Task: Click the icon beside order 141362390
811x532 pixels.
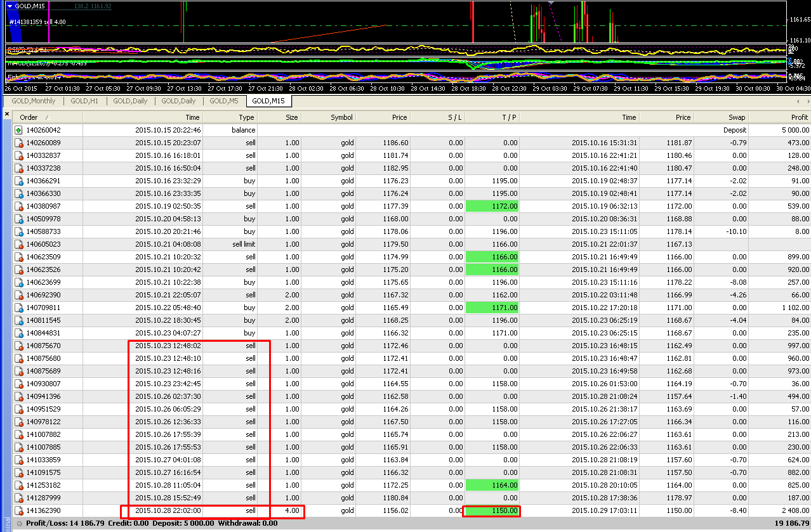Action: (x=18, y=510)
